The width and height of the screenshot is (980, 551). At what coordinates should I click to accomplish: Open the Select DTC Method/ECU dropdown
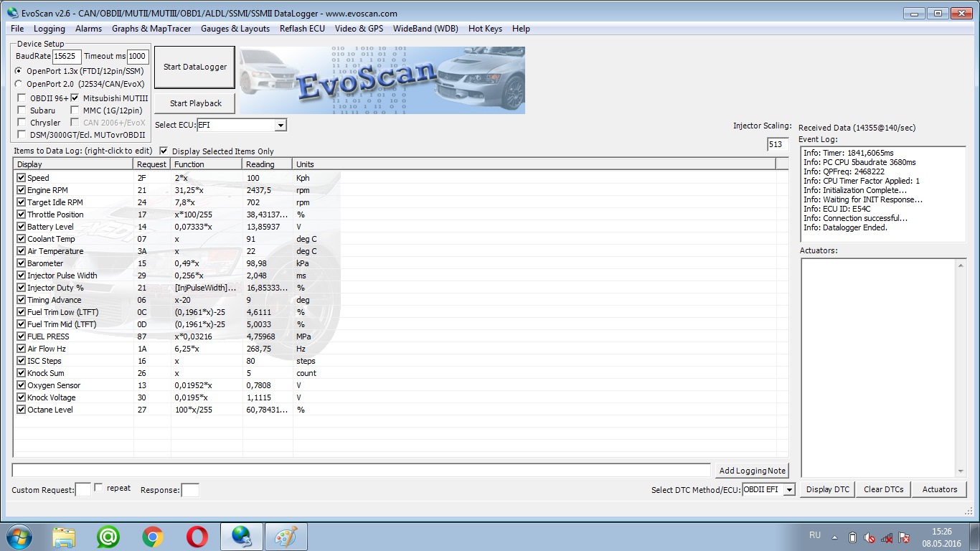point(789,489)
